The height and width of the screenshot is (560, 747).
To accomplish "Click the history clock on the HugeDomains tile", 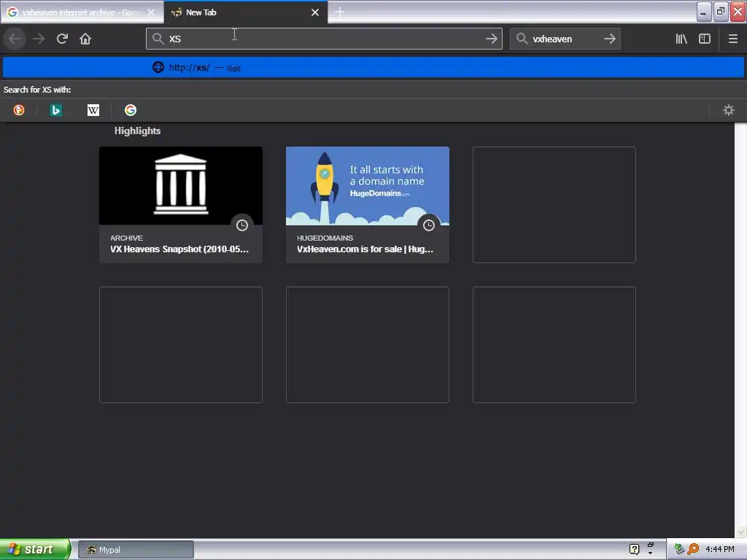I will pyautogui.click(x=429, y=225).
